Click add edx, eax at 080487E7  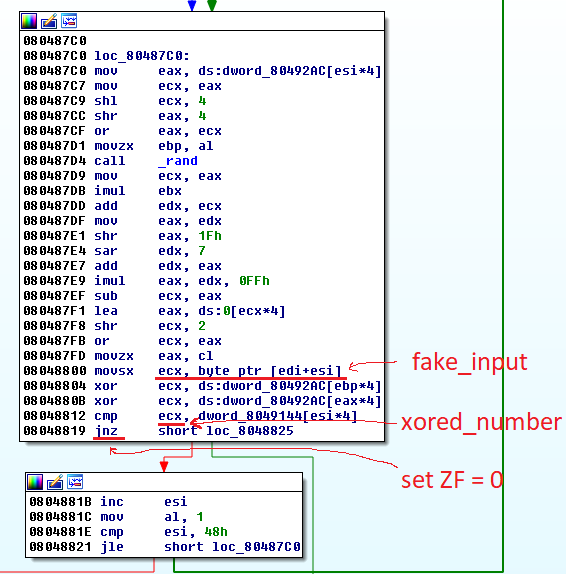pos(122,266)
